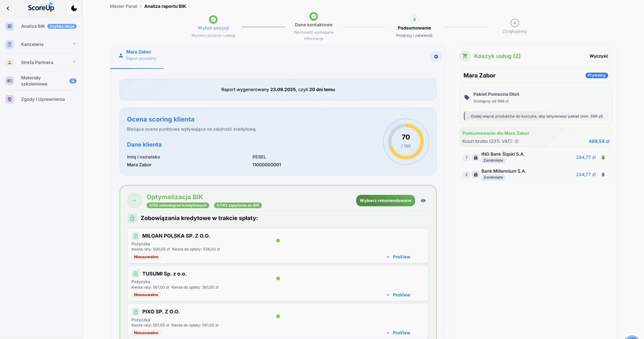Click the Wybór pozycji step checkmark

coord(213,19)
